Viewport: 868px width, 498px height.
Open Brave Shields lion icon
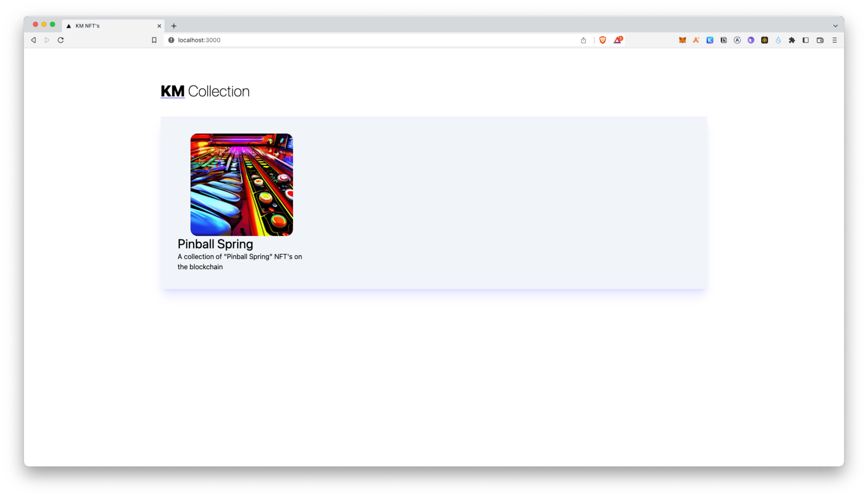click(x=603, y=40)
